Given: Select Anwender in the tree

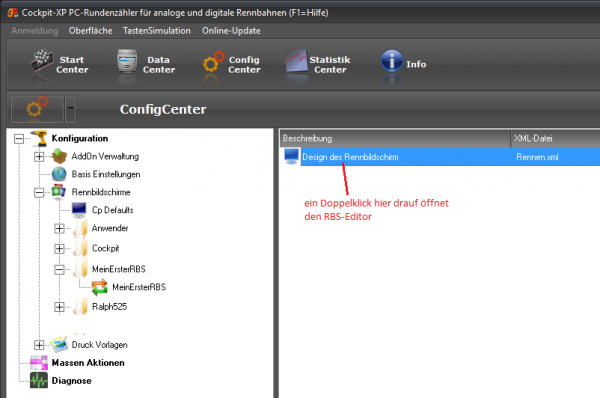Looking at the screenshot, I should click(110, 228).
